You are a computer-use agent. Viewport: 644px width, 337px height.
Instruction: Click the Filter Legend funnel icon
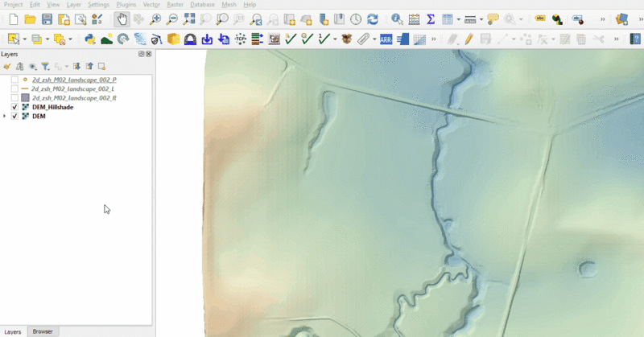click(45, 67)
